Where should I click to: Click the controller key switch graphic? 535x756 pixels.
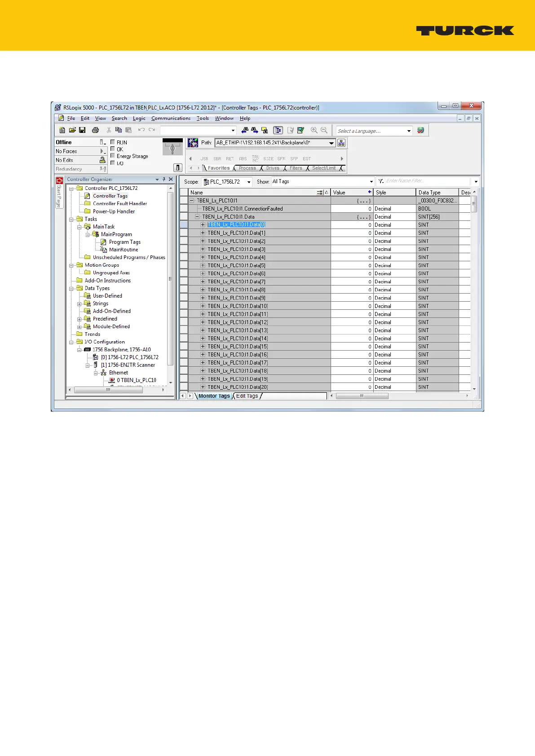pos(172,147)
